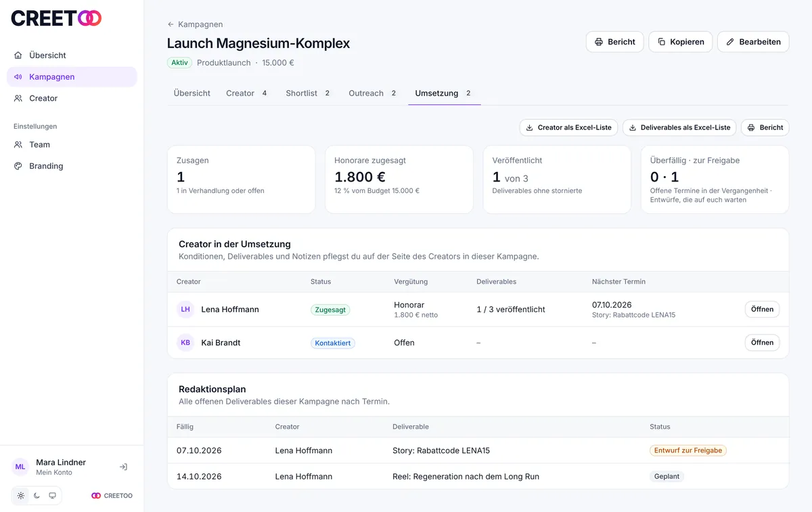The height and width of the screenshot is (512, 812).
Task: Click the logout icon beside Mara Lindner
Action: coord(123,467)
